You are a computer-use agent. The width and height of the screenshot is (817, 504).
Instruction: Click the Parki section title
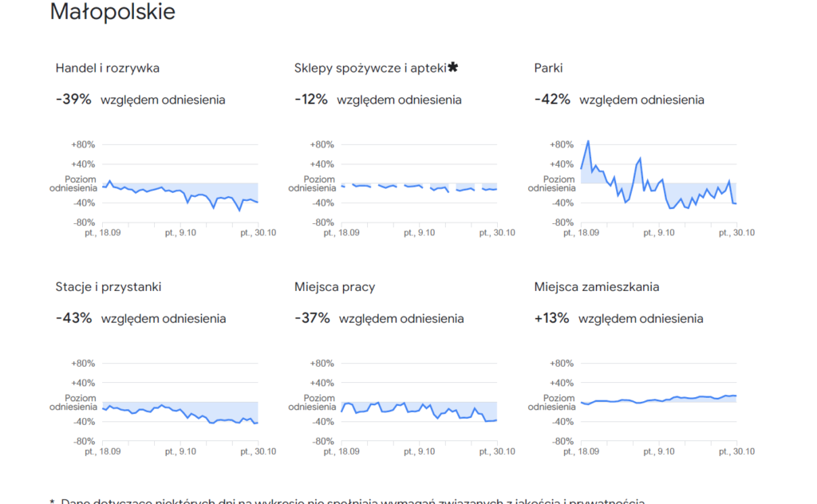pyautogui.click(x=548, y=69)
